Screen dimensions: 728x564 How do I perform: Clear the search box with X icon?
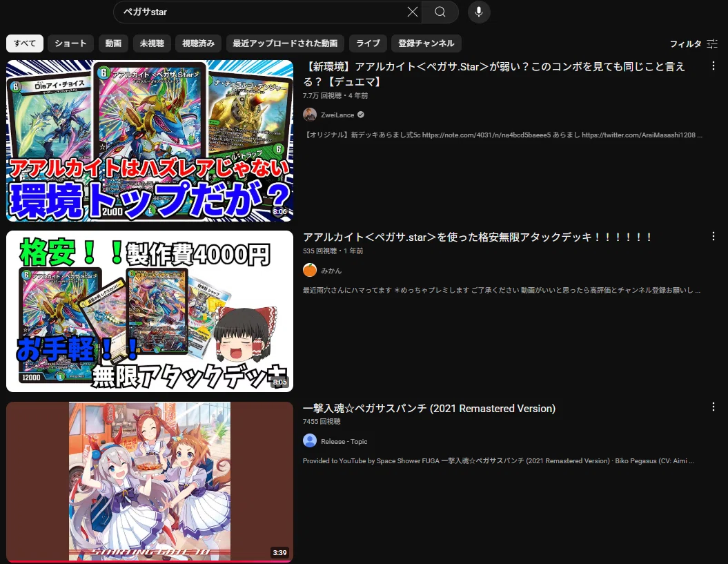coord(412,12)
